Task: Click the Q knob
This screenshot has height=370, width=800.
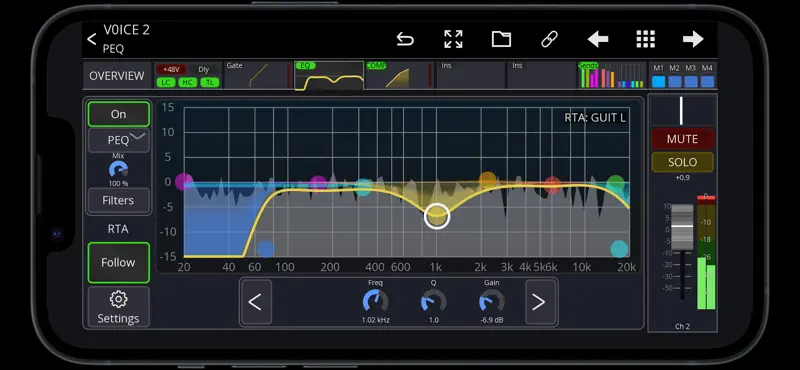Action: [434, 302]
